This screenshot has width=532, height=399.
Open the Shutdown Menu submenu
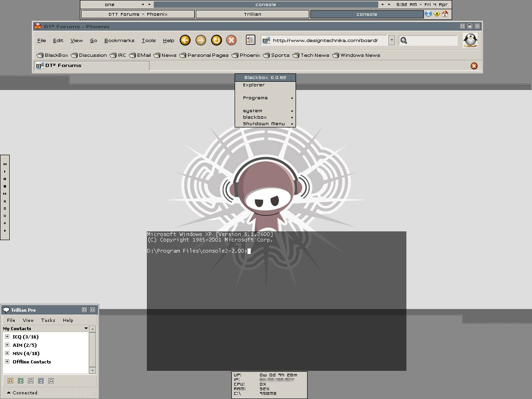click(265, 123)
